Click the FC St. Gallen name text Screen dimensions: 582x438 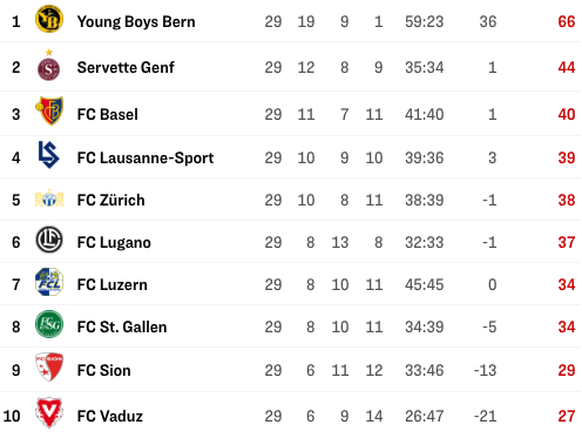point(122,327)
